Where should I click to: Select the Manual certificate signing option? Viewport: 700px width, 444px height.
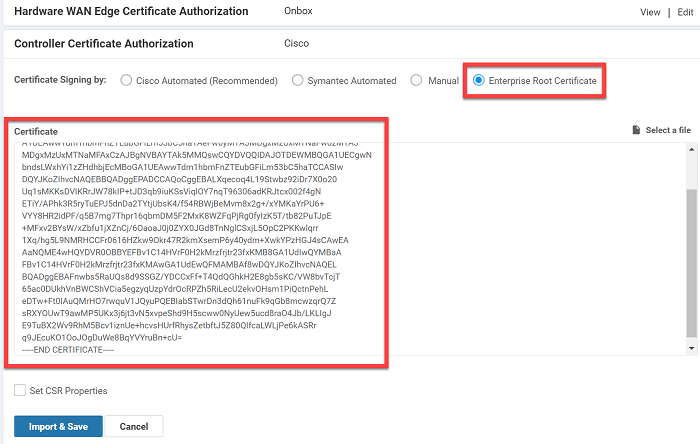416,80
